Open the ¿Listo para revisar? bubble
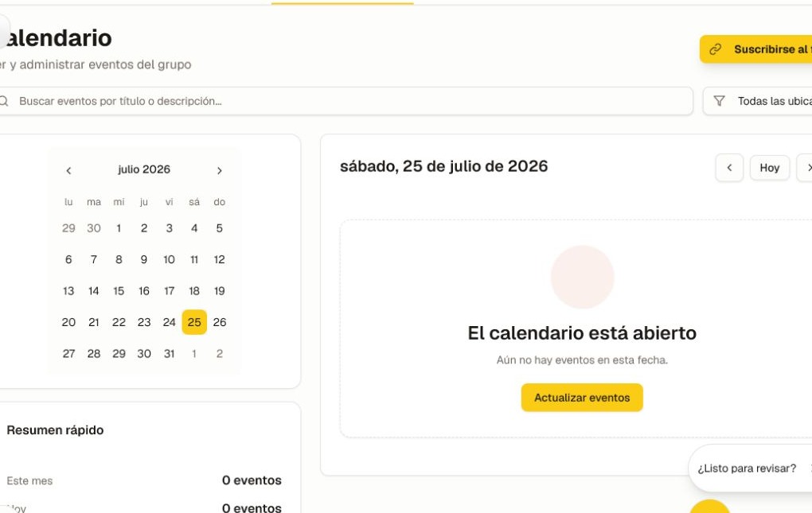The width and height of the screenshot is (812, 513). point(751,468)
